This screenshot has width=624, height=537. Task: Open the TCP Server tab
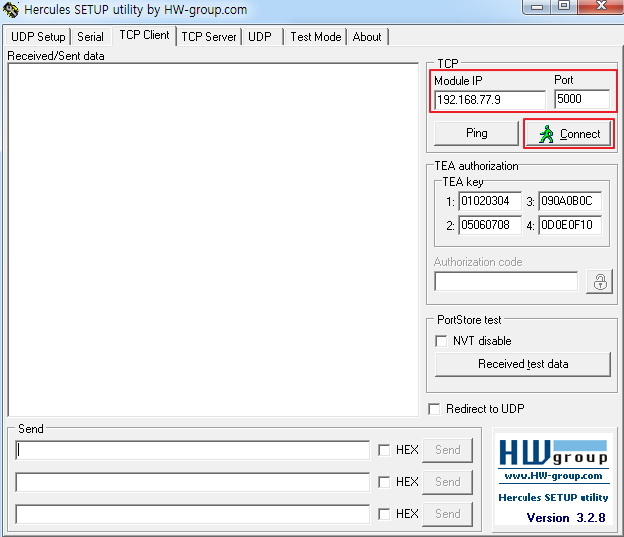click(209, 37)
